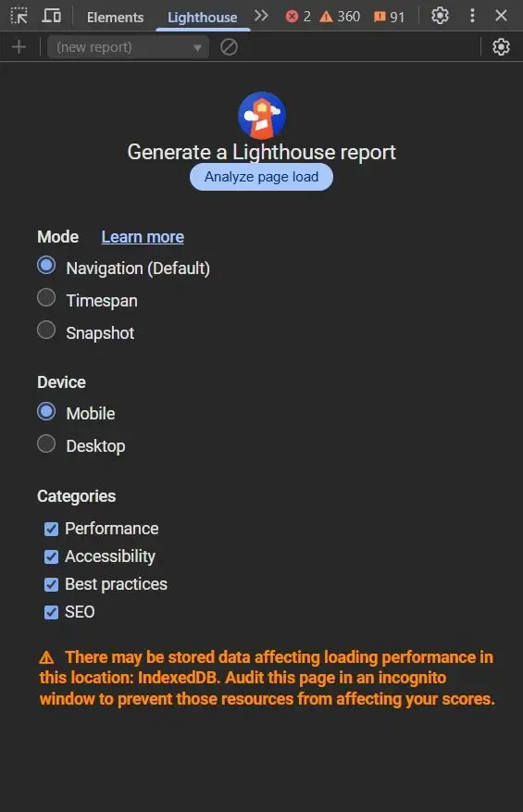Activate the inspect element picker icon

tap(19, 16)
